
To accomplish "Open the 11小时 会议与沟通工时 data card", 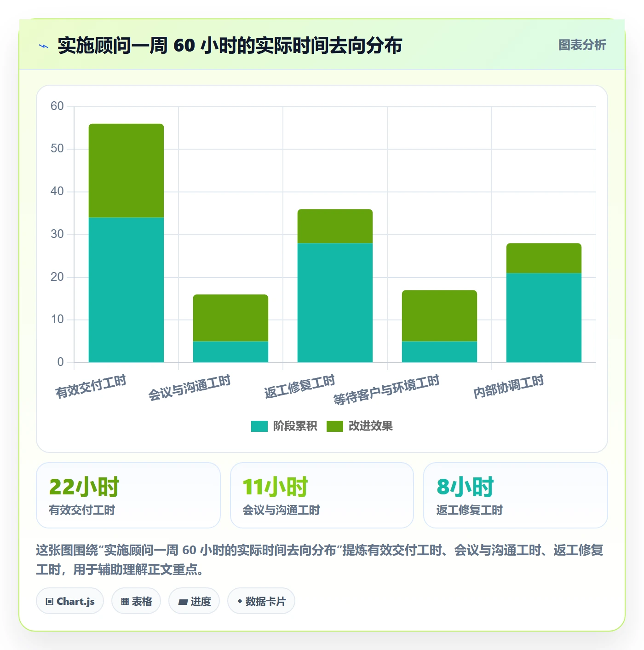I will 322,495.
